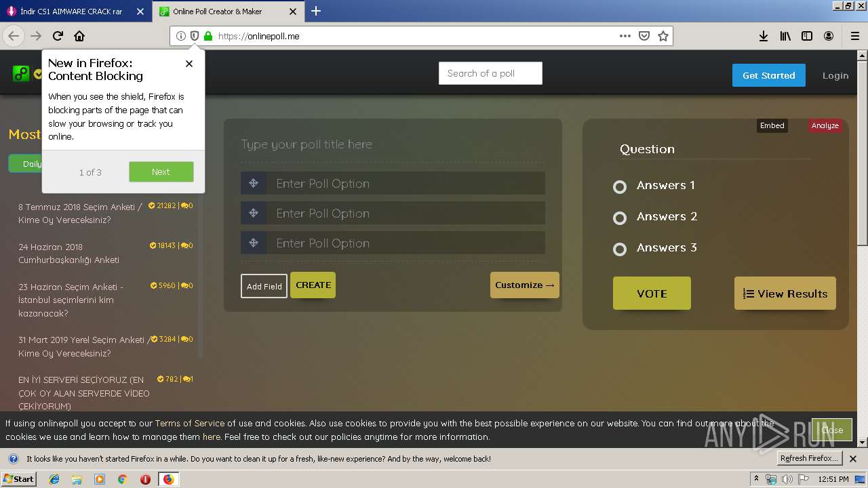This screenshot has width=868, height=488.
Task: Click the onlinepoll green logo icon
Action: 20,73
